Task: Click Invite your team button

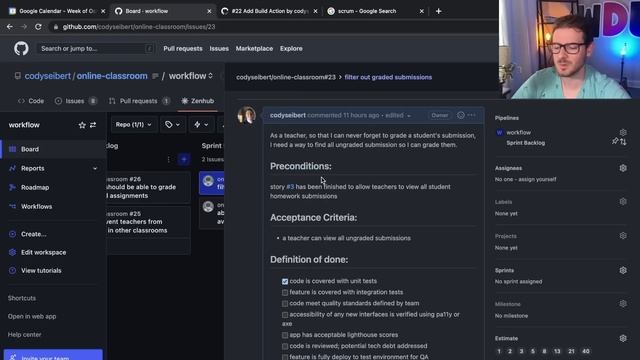Action: pos(53,355)
